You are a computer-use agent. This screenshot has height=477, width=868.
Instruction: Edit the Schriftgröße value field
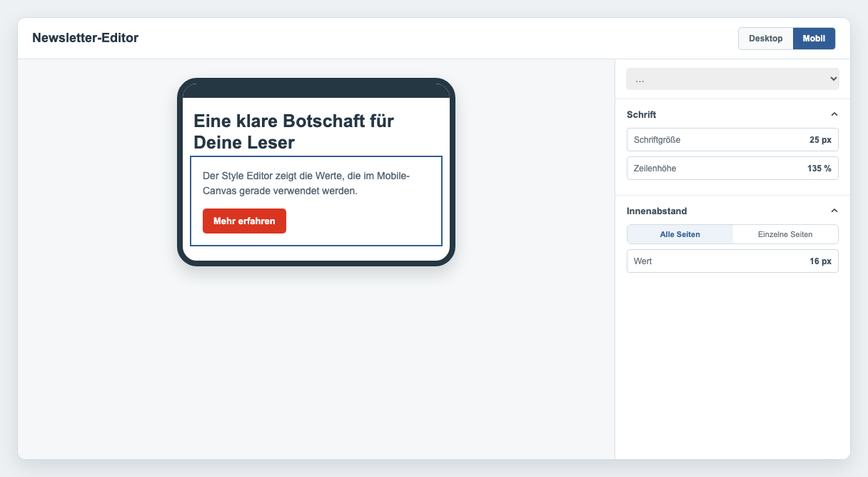pyautogui.click(x=732, y=140)
